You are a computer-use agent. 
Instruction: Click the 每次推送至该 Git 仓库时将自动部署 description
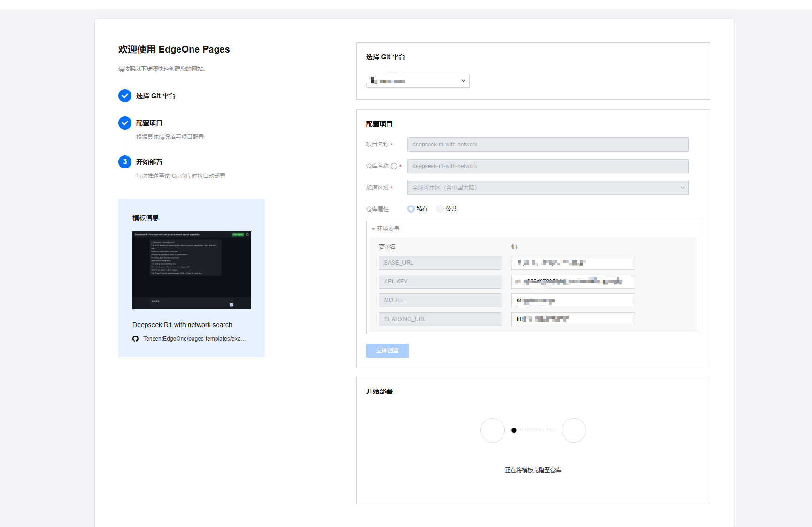(x=181, y=176)
